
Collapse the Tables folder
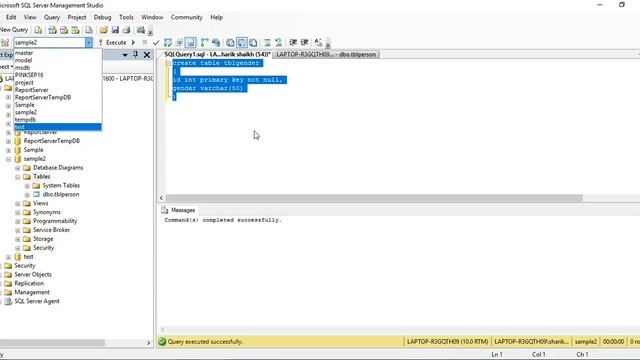18,177
